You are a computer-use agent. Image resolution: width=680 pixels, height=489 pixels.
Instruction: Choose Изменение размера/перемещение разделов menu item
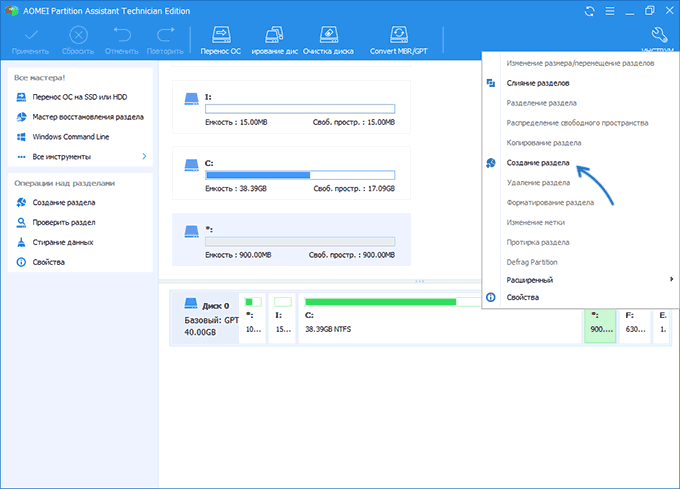click(x=580, y=63)
